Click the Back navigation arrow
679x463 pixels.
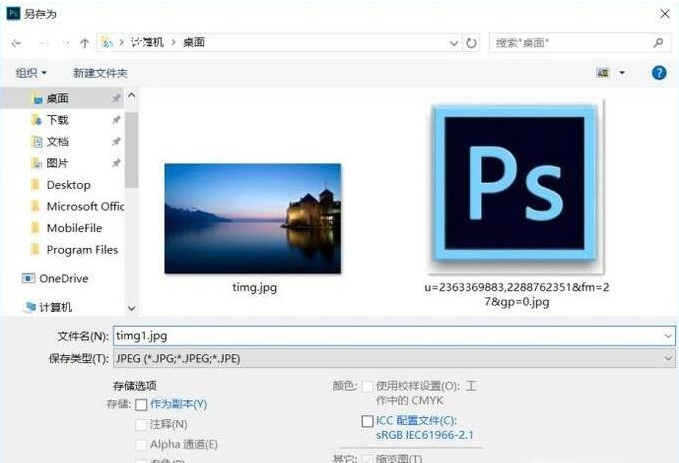point(16,43)
